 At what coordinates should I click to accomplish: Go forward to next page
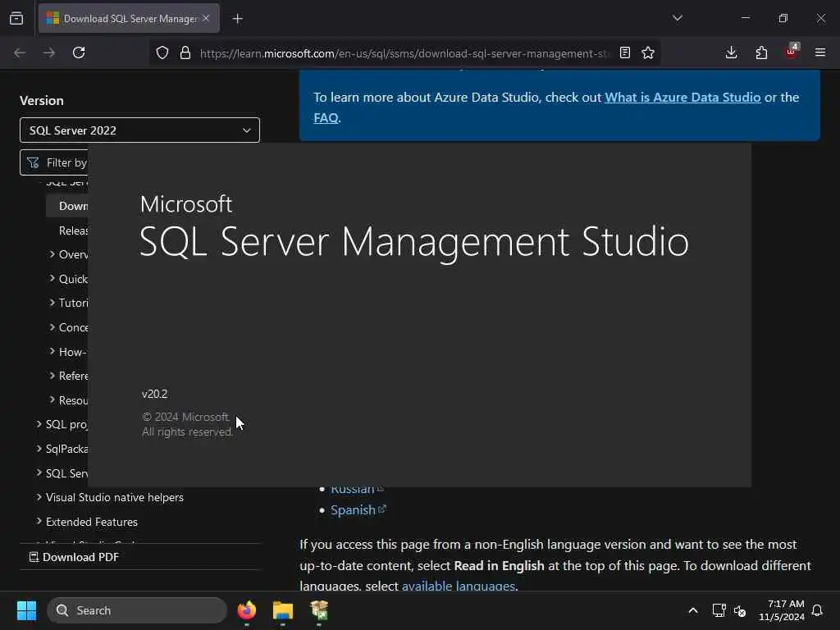pos(49,52)
